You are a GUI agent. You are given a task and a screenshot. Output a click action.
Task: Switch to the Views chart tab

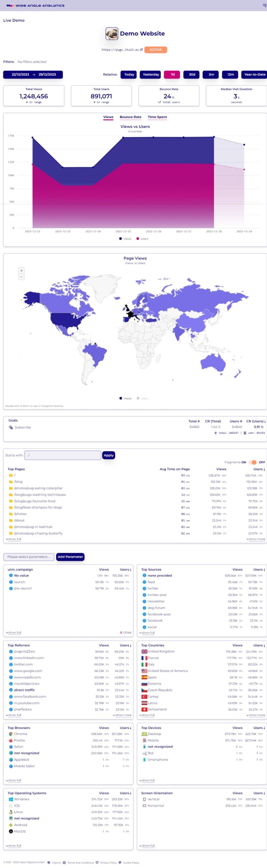coord(108,117)
